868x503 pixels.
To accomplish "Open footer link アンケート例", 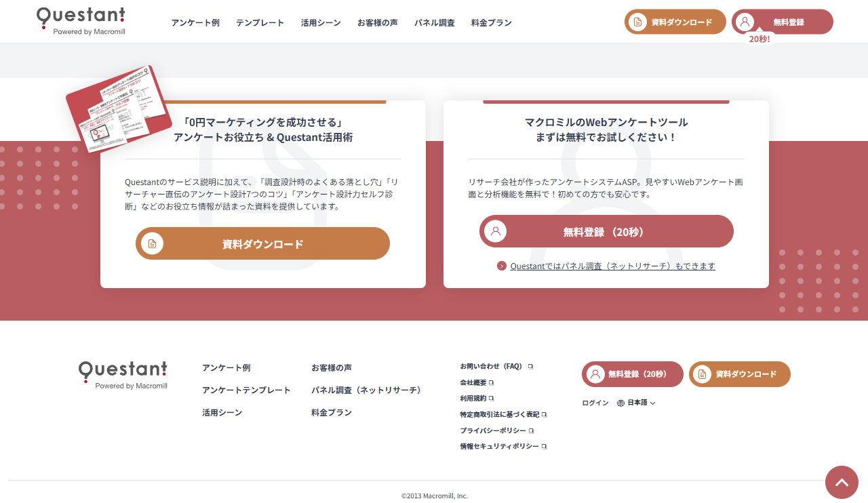I will [226, 367].
